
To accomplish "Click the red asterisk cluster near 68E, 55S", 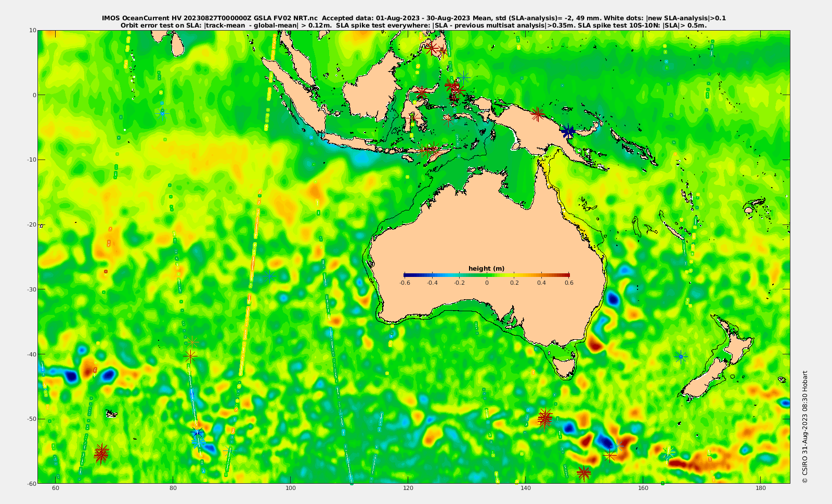I will (101, 454).
